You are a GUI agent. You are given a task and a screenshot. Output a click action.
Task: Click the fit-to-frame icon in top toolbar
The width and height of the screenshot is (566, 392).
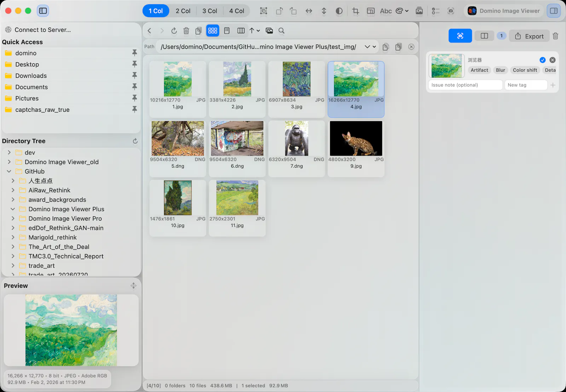(264, 11)
